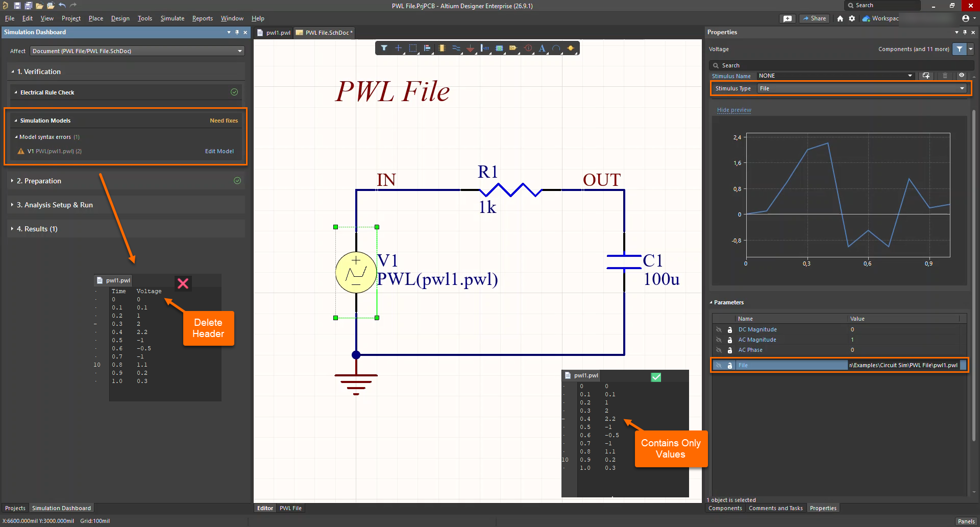Switch to the Projects panel tab

click(15, 508)
